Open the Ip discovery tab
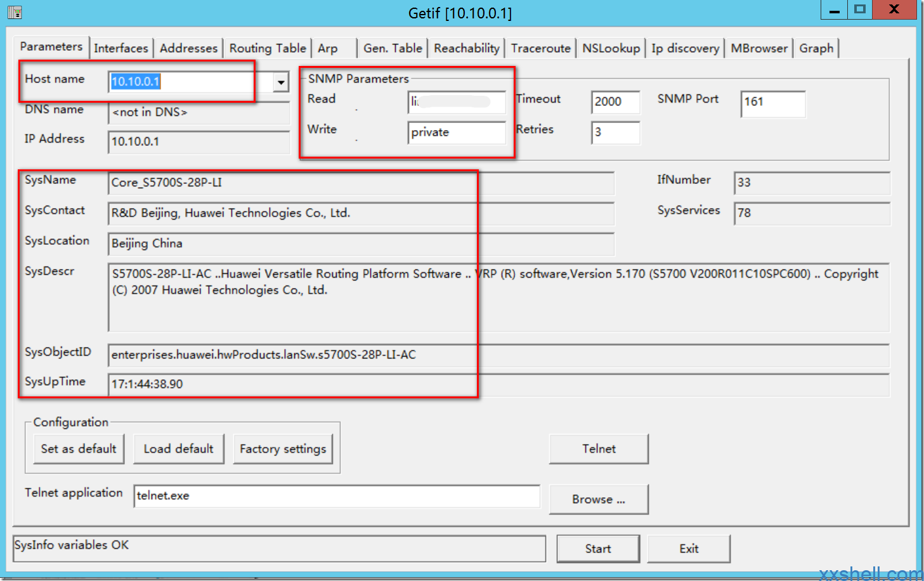The image size is (924, 581). coord(686,48)
